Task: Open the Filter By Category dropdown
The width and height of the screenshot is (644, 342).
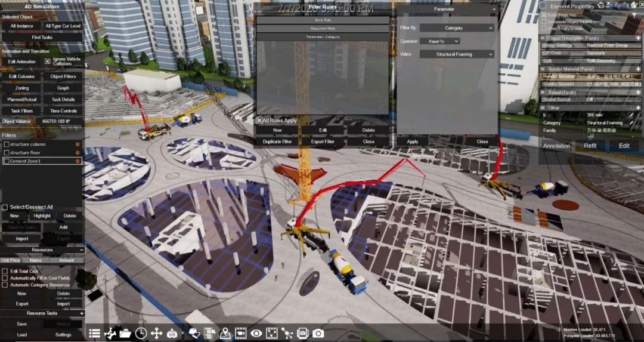Action: (x=456, y=28)
